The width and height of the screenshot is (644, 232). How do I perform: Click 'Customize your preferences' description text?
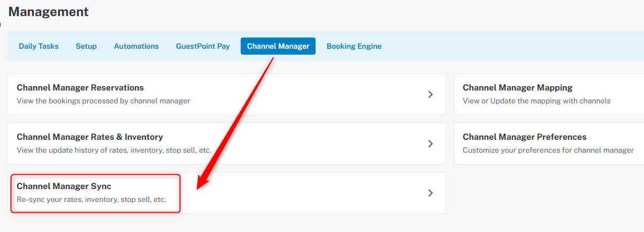pos(548,150)
